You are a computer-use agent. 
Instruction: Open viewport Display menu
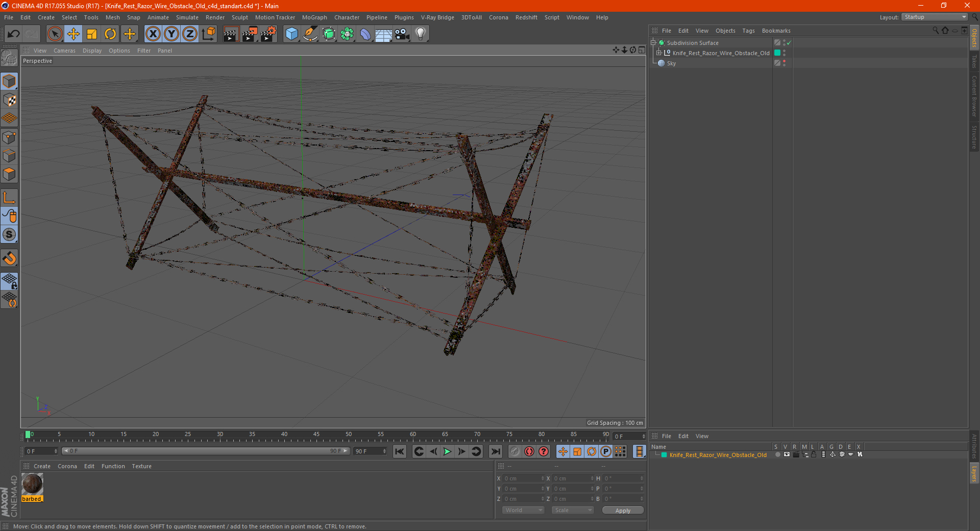pyautogui.click(x=92, y=51)
